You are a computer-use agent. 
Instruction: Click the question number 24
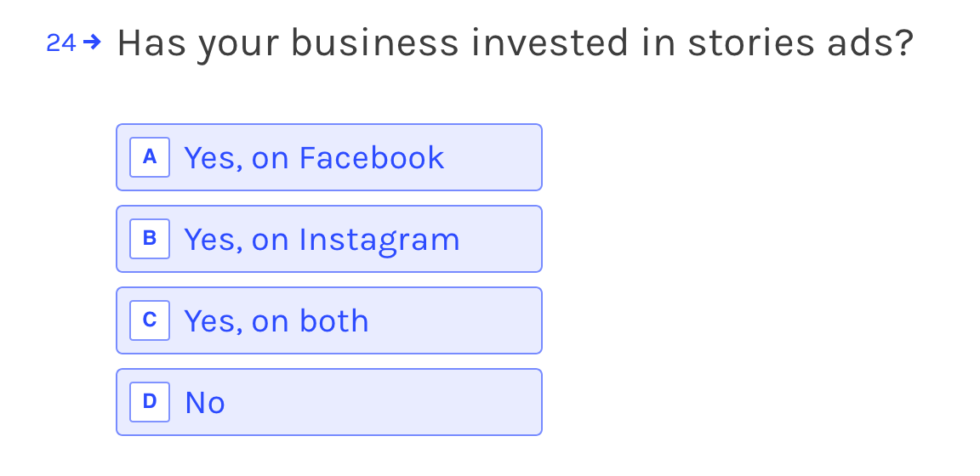(61, 43)
